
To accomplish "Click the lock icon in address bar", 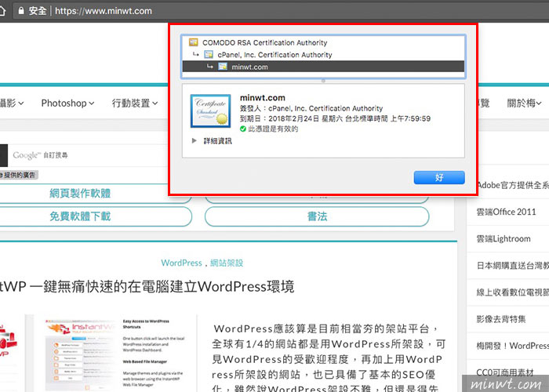I will [21, 11].
